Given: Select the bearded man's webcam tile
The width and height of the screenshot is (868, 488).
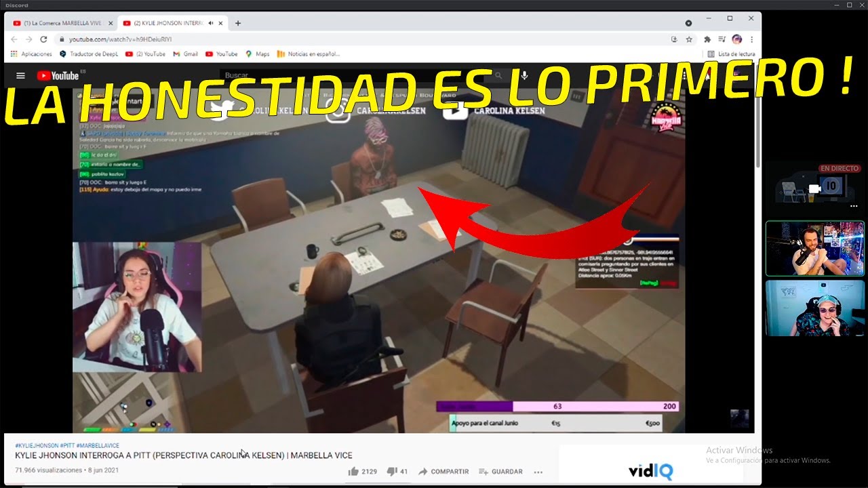Looking at the screenshot, I should click(x=815, y=248).
